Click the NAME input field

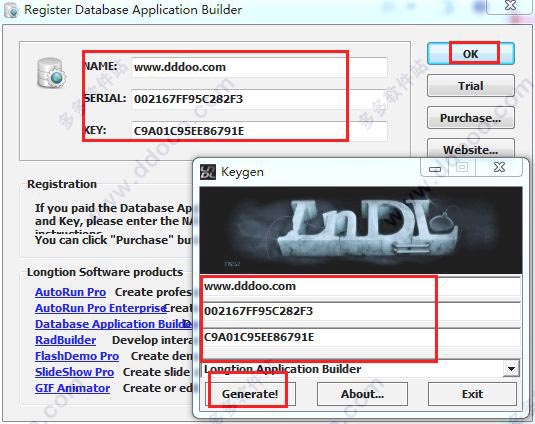[259, 67]
